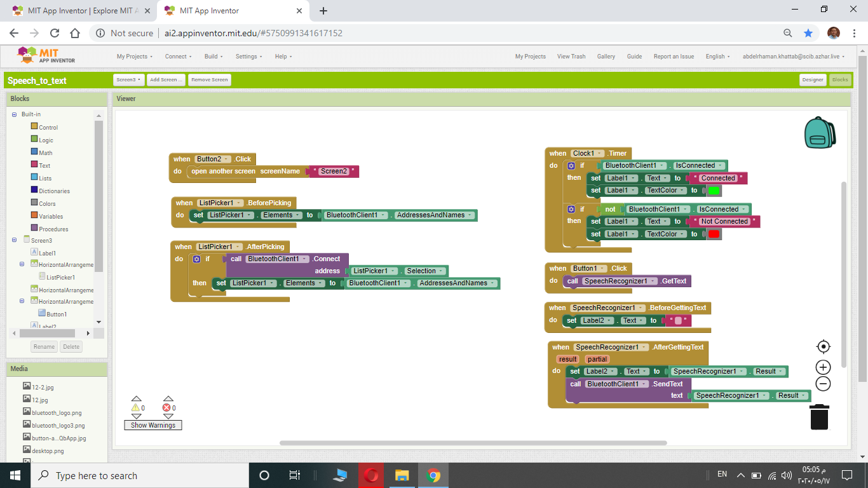Center the workspace with the target icon

(824, 346)
